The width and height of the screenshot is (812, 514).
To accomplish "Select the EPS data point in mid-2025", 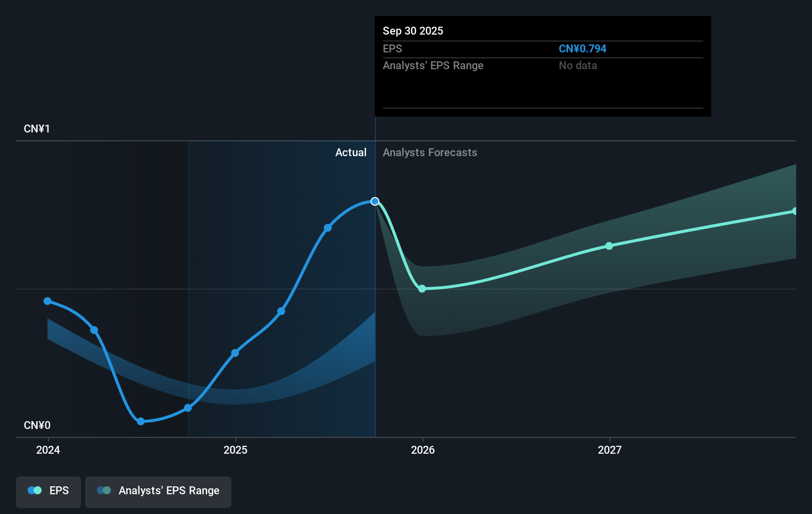I will pyautogui.click(x=328, y=228).
